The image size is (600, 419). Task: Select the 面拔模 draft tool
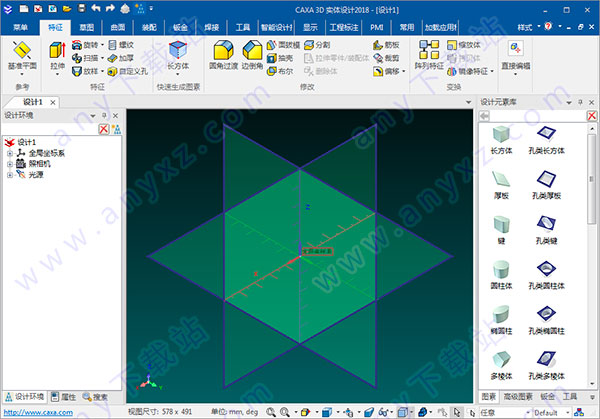coord(283,45)
